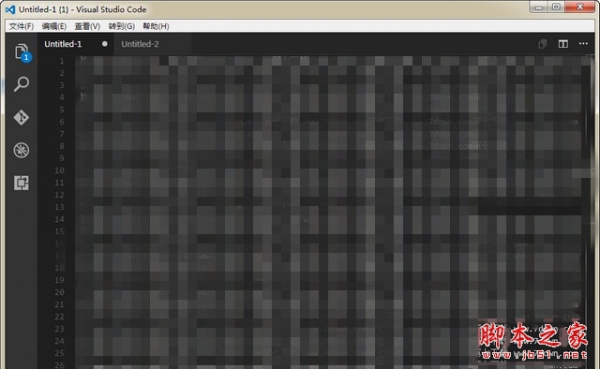
Task: Open the Extensions view
Action: 21,183
